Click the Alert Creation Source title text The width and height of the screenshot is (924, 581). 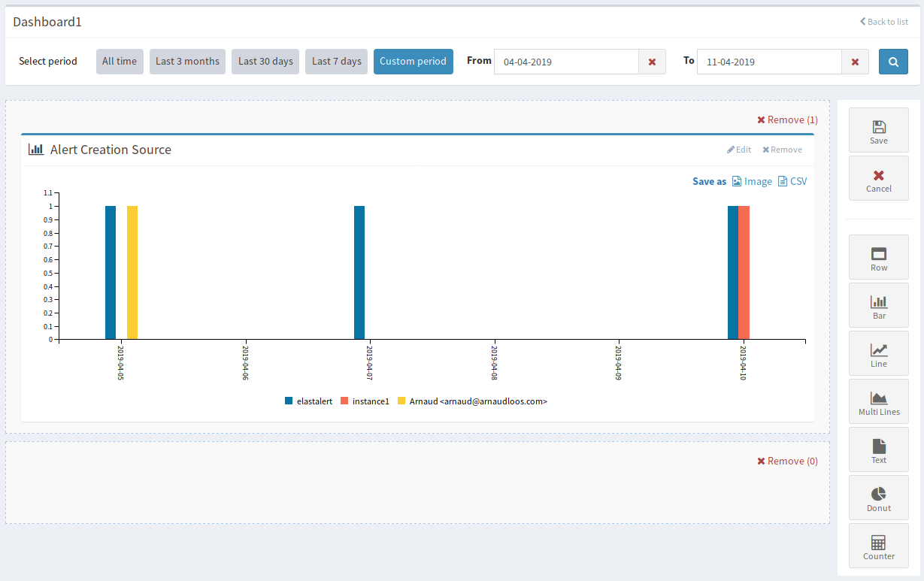pyautogui.click(x=111, y=150)
